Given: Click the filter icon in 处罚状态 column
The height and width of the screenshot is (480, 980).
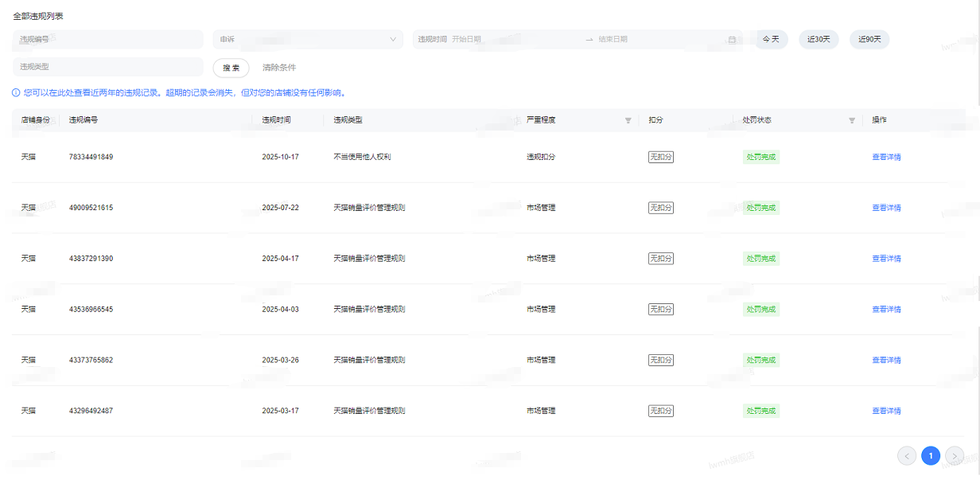Looking at the screenshot, I should click(852, 120).
